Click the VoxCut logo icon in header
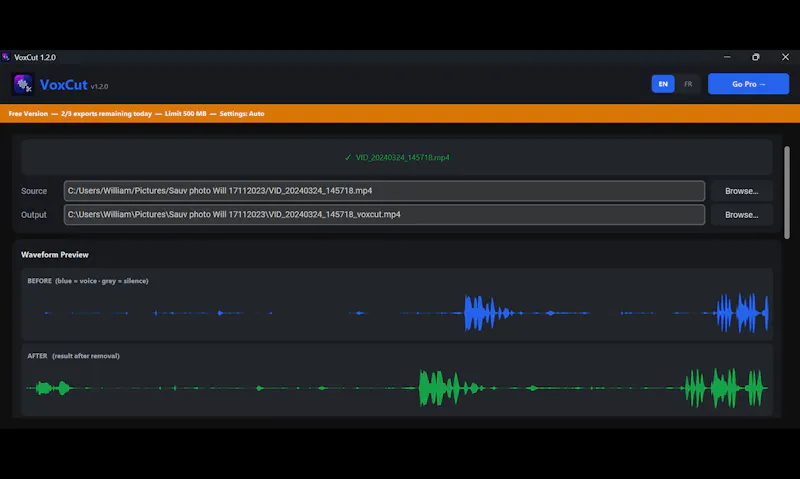The width and height of the screenshot is (800, 479). pos(22,85)
